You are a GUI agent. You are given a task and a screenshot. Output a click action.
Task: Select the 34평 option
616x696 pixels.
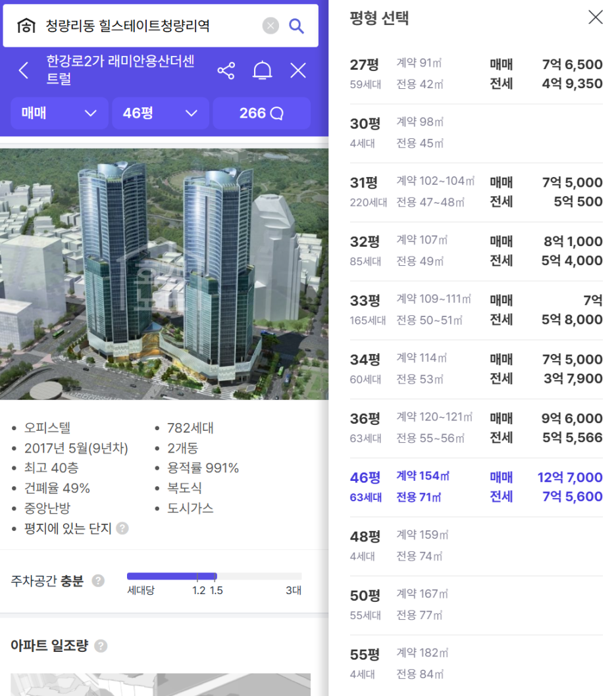[x=476, y=369]
